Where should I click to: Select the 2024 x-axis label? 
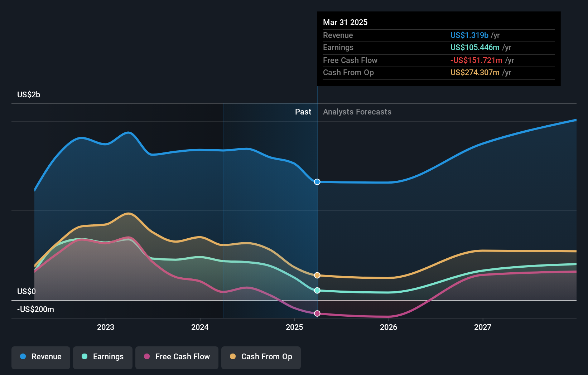(200, 327)
